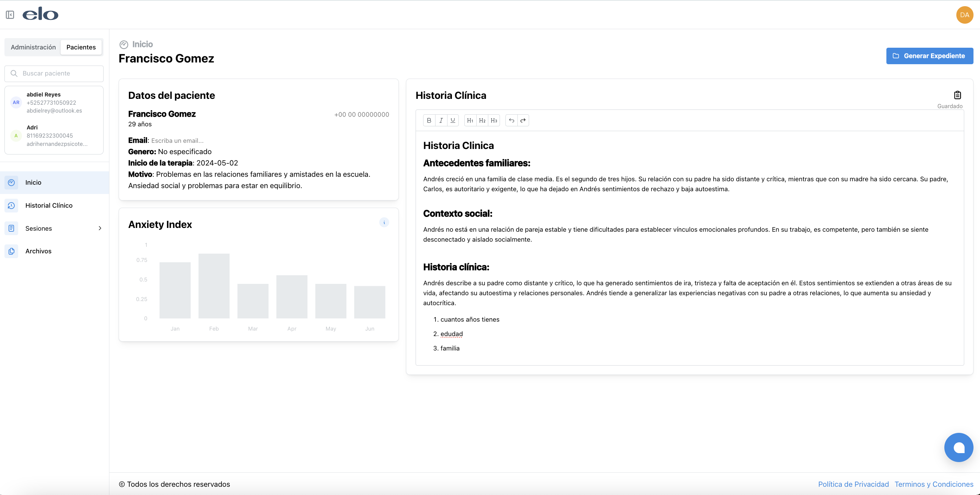
Task: Open the chat bubble widget
Action: 958,447
